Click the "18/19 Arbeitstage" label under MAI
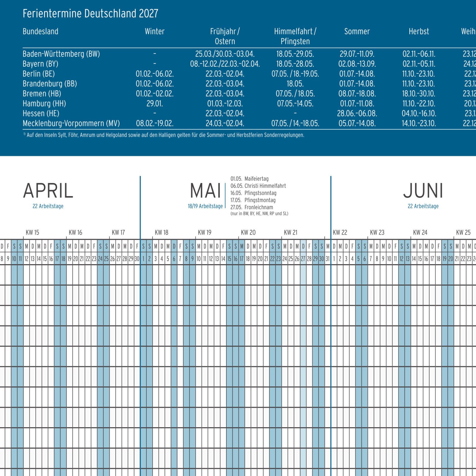476x476 pixels. (x=205, y=206)
